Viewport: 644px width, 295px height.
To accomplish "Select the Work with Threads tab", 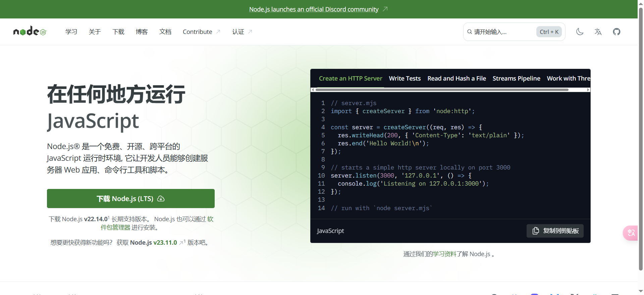I will [x=569, y=79].
